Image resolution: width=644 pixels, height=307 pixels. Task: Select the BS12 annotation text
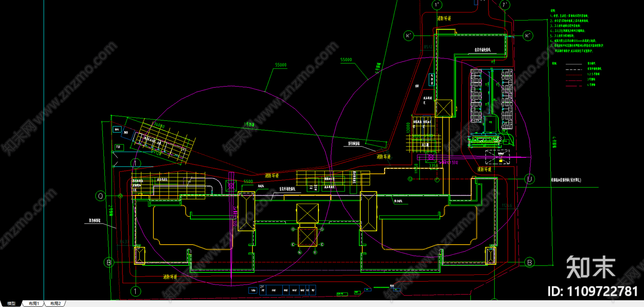pos(428,47)
